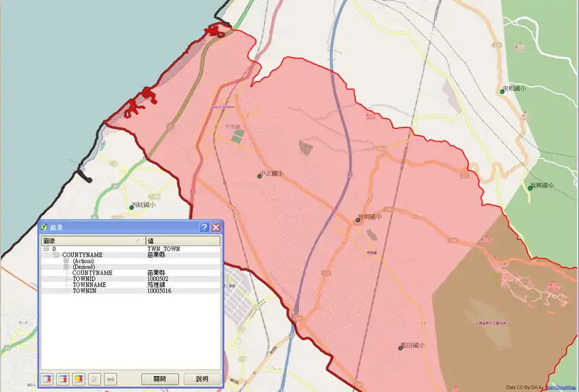Collapse the layer 0 tree node
Screen dimensions: 579x392
[46, 249]
